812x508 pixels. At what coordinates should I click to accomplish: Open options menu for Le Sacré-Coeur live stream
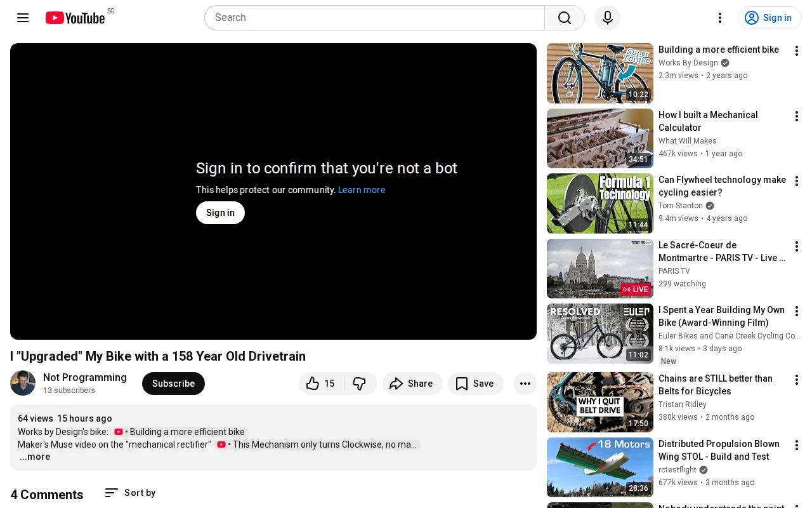pyautogui.click(x=797, y=246)
